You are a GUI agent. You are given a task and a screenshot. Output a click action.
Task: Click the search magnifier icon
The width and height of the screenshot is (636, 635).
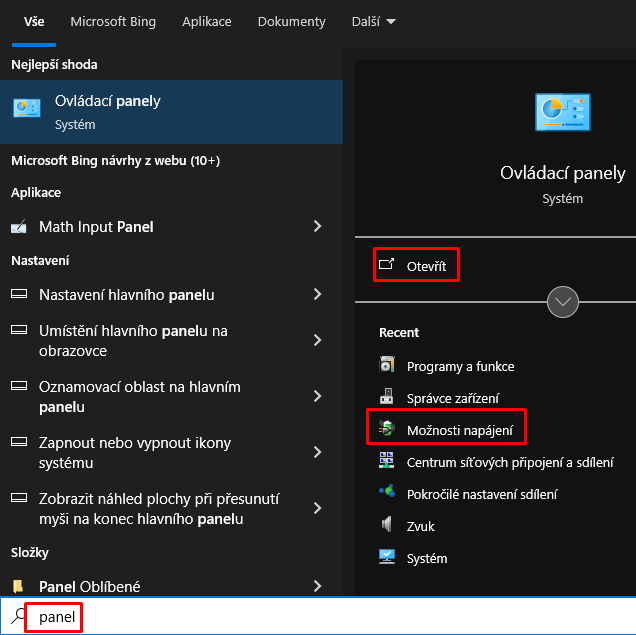pos(18,616)
